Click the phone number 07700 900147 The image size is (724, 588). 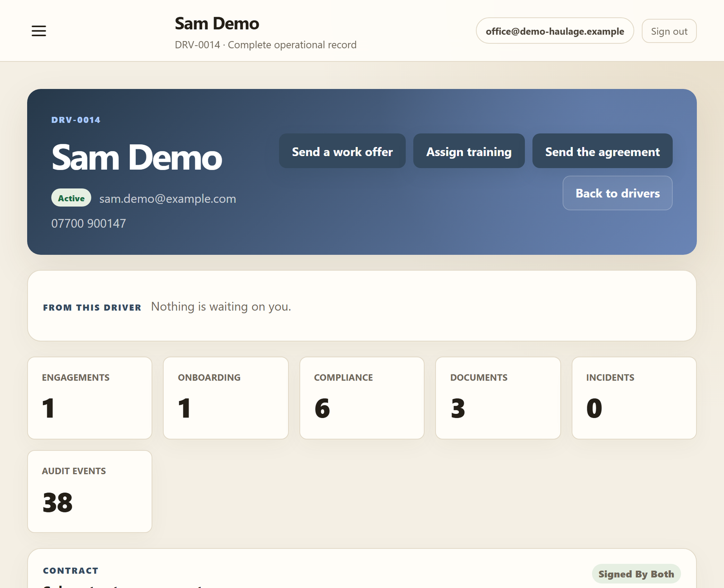coord(89,223)
